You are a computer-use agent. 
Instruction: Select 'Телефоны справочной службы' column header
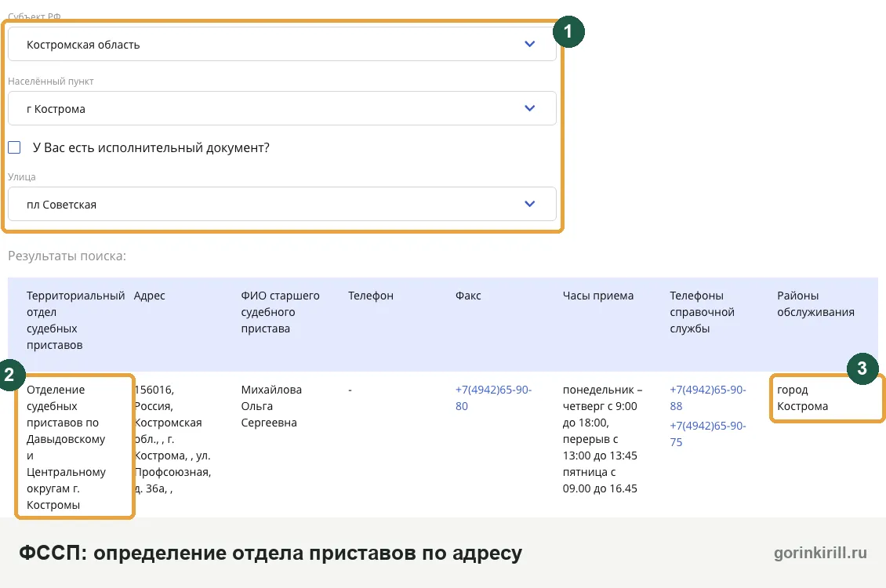click(x=702, y=312)
